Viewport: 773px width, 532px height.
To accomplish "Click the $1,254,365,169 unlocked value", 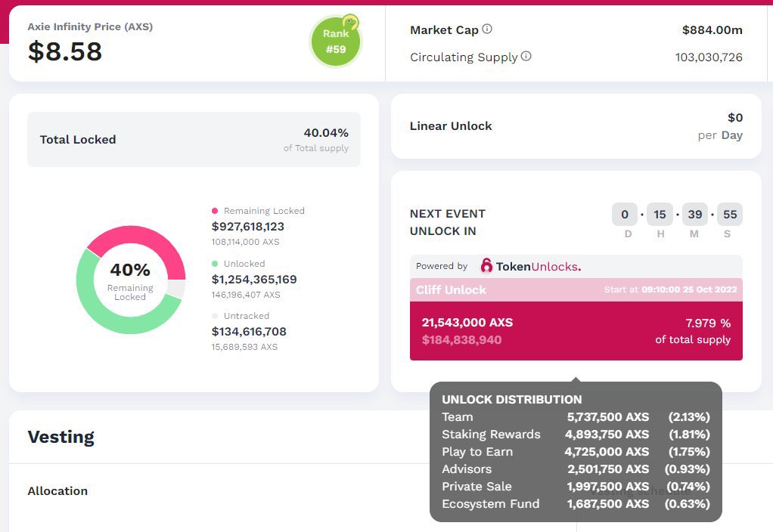I will pos(254,280).
